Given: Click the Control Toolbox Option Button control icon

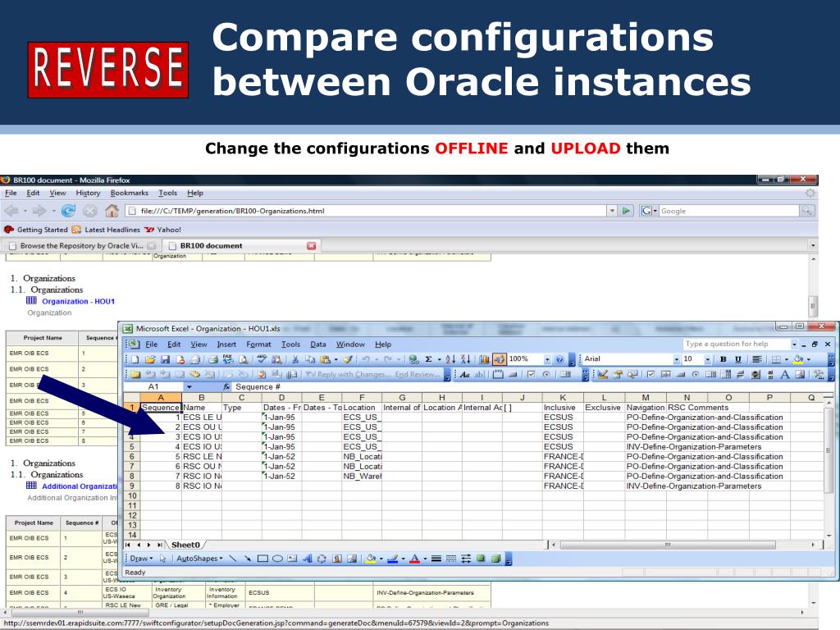Looking at the screenshot, I should click(x=695, y=374).
